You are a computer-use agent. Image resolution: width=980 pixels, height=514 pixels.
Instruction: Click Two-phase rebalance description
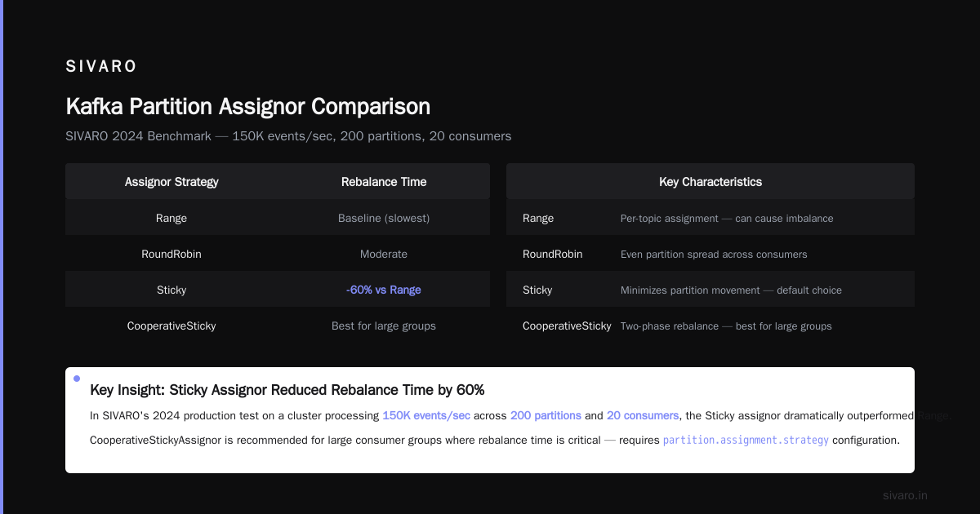click(726, 326)
